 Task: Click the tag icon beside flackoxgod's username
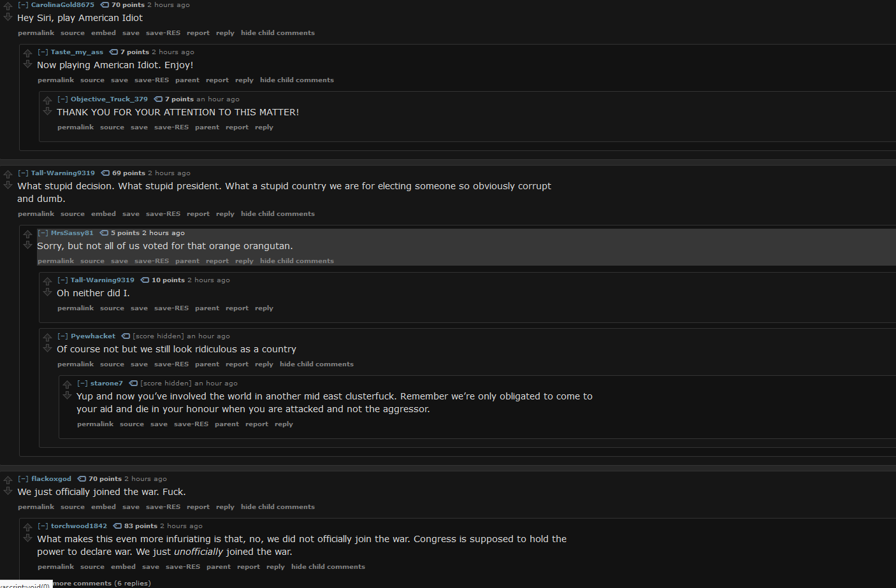82,478
